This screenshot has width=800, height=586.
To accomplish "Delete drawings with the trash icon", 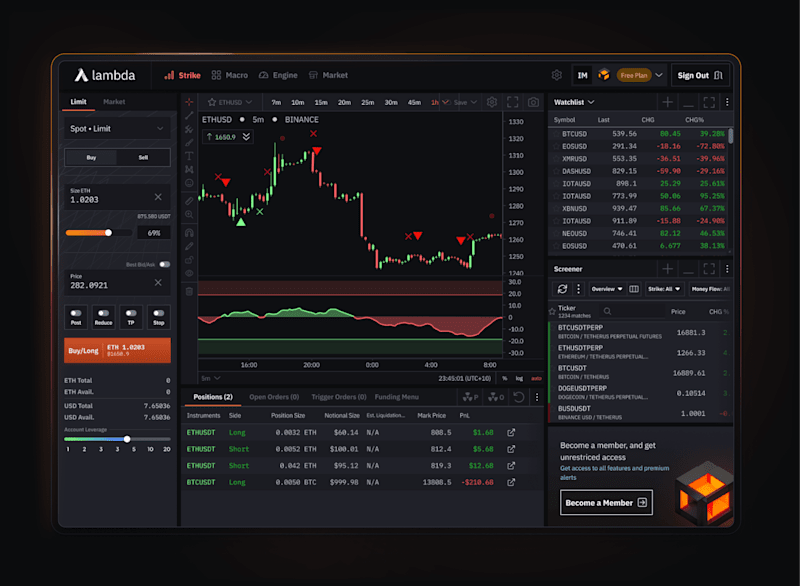I will click(x=189, y=291).
